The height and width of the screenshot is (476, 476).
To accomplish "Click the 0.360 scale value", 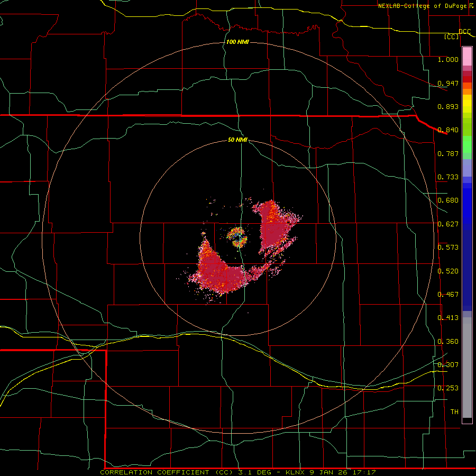I will pyautogui.click(x=448, y=341).
